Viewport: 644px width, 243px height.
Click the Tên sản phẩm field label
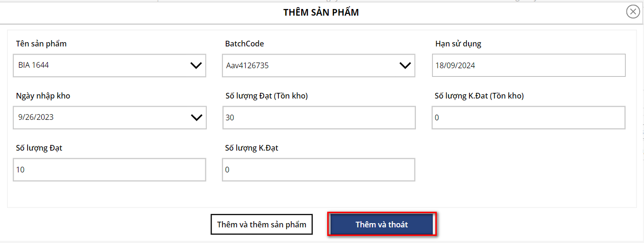pyautogui.click(x=41, y=44)
